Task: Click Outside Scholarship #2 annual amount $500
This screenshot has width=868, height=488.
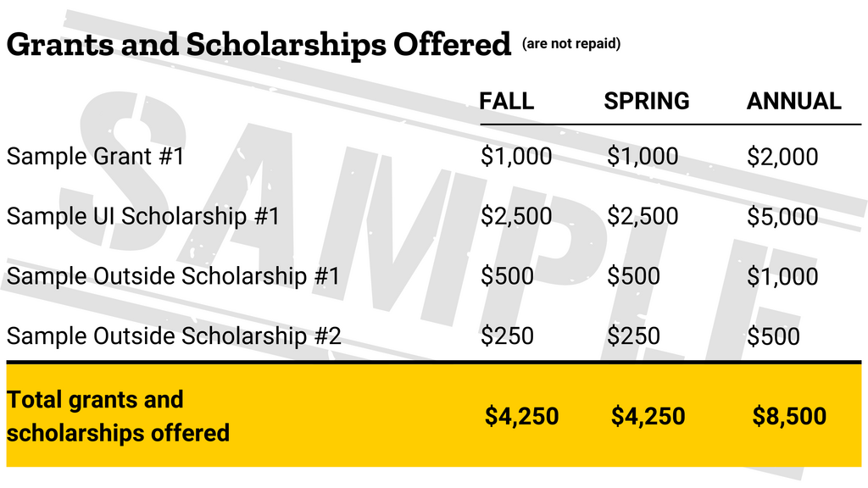Action: 773,336
